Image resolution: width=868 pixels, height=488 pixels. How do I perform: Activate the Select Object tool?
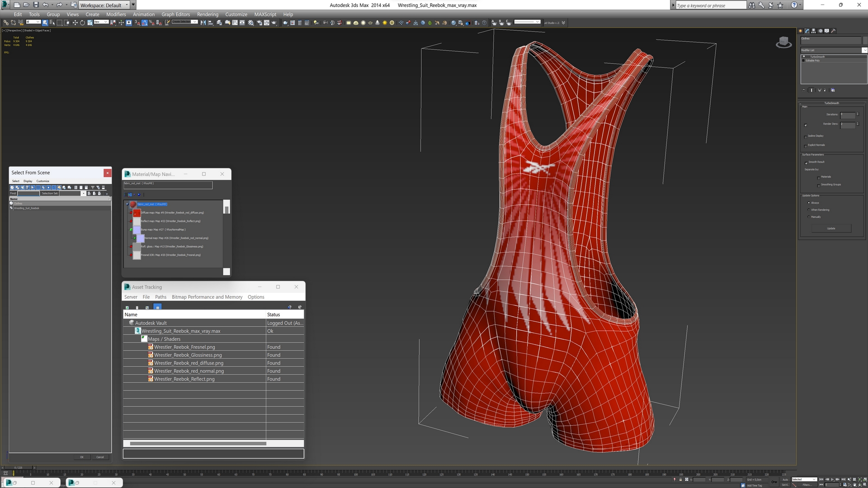click(x=45, y=23)
